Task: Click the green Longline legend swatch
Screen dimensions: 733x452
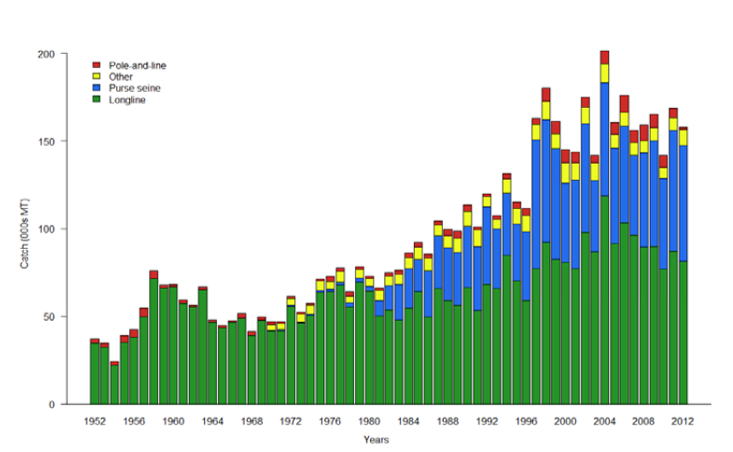Action: tap(97, 99)
